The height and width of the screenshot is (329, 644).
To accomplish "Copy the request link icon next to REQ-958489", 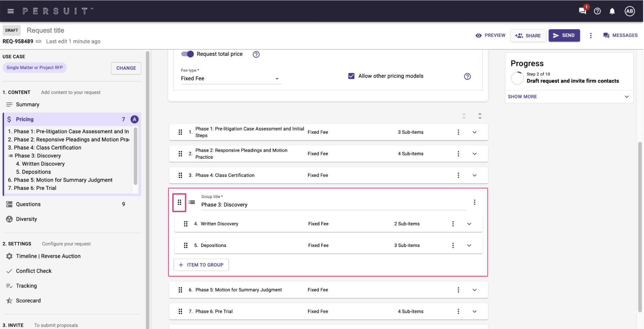I will click(x=39, y=41).
